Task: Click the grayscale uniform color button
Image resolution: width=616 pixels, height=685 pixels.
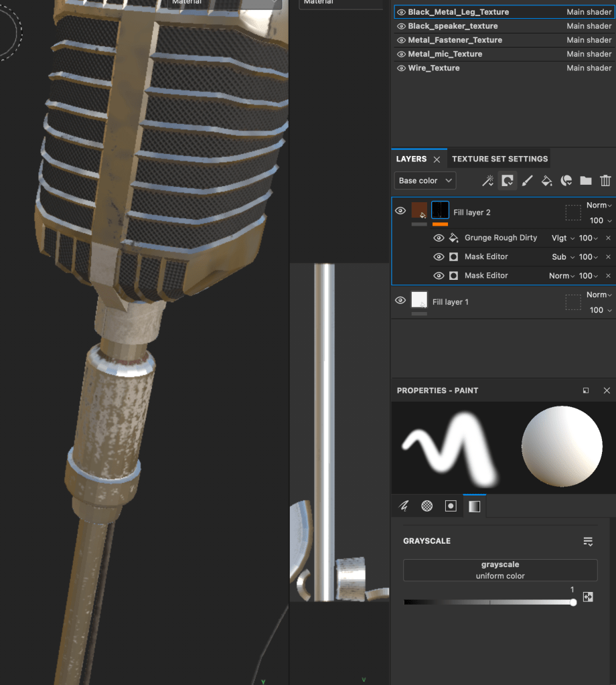Action: 499,570
